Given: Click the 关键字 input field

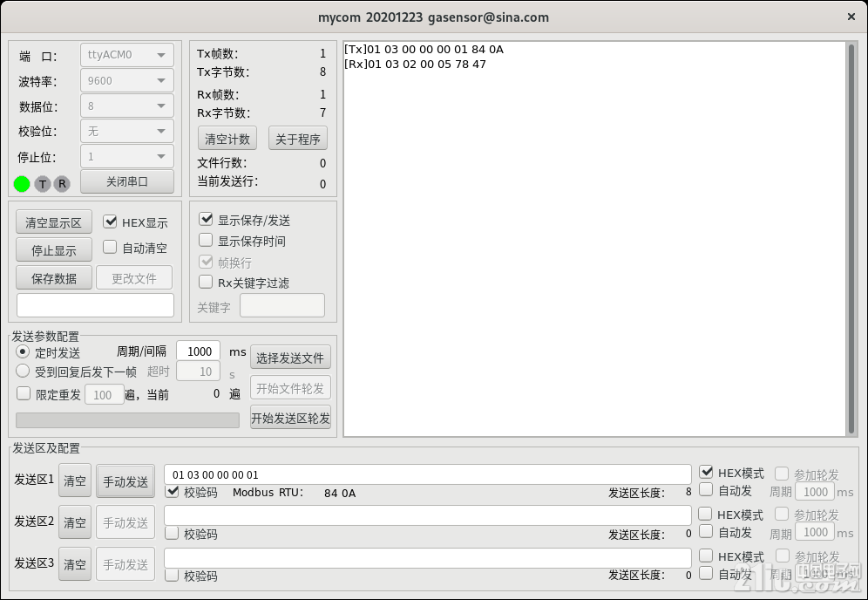Looking at the screenshot, I should (x=282, y=306).
